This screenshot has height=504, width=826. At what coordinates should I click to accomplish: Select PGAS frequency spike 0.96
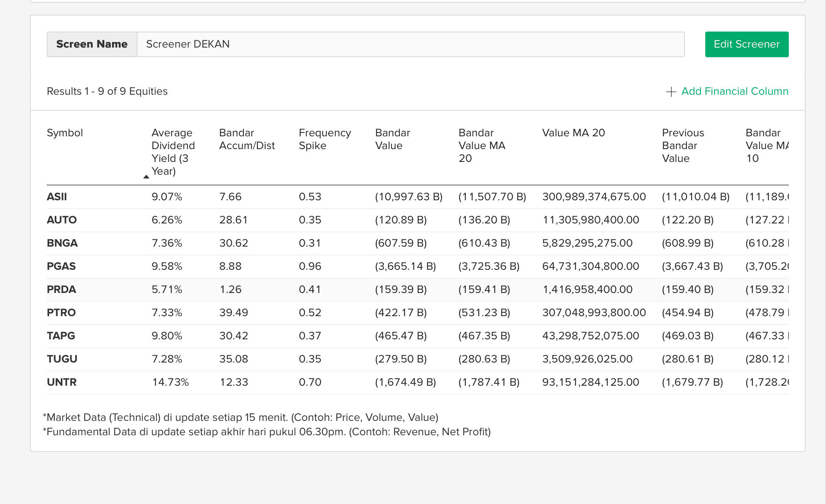(x=310, y=267)
